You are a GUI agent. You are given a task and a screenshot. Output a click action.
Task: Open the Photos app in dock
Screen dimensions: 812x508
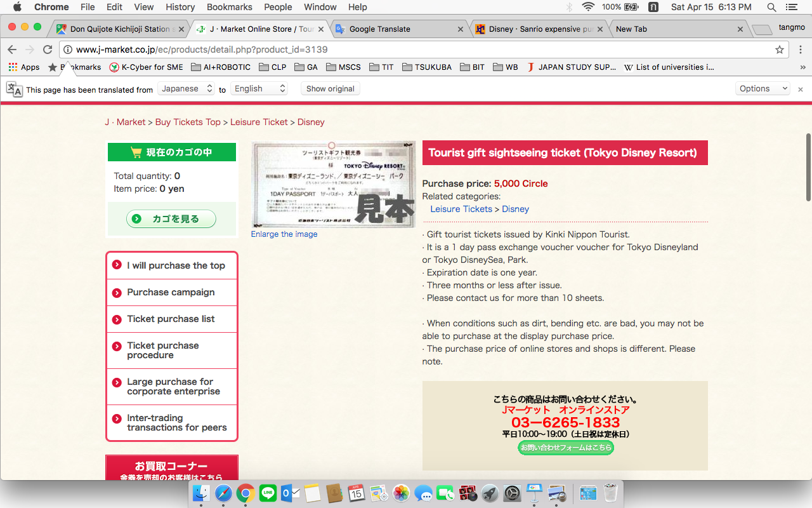pos(401,493)
